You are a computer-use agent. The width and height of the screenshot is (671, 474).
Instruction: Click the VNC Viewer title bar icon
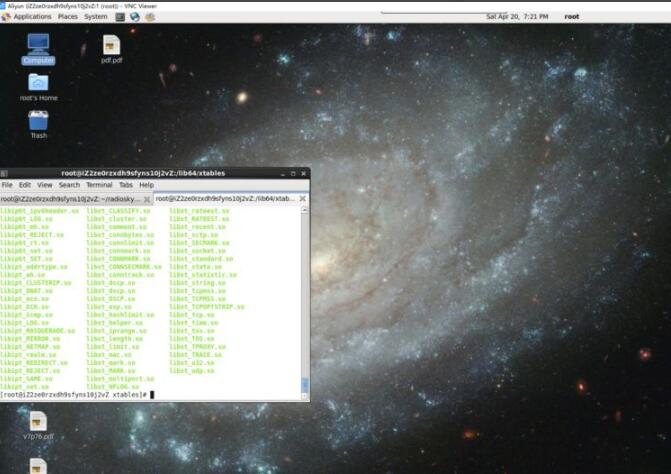coord(3,6)
